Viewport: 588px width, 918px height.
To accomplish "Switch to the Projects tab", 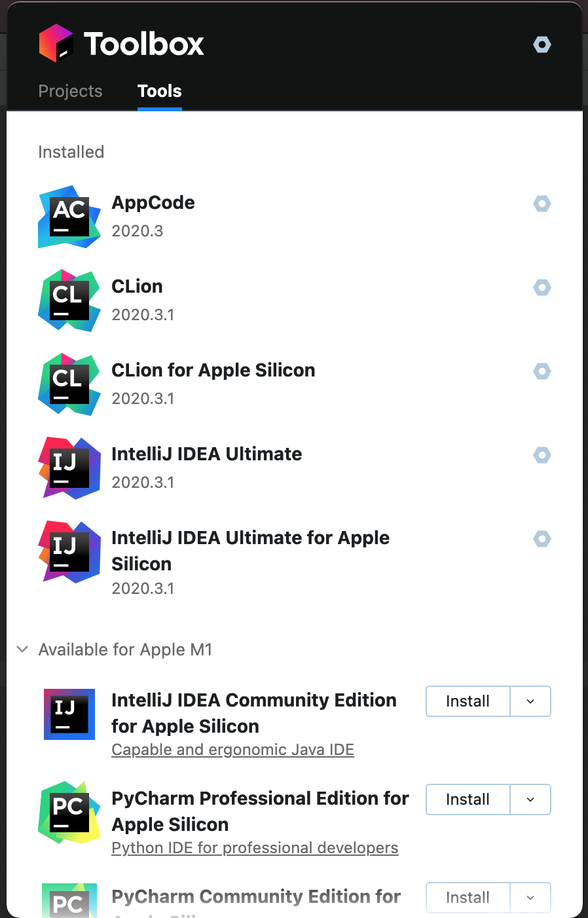I will point(70,91).
